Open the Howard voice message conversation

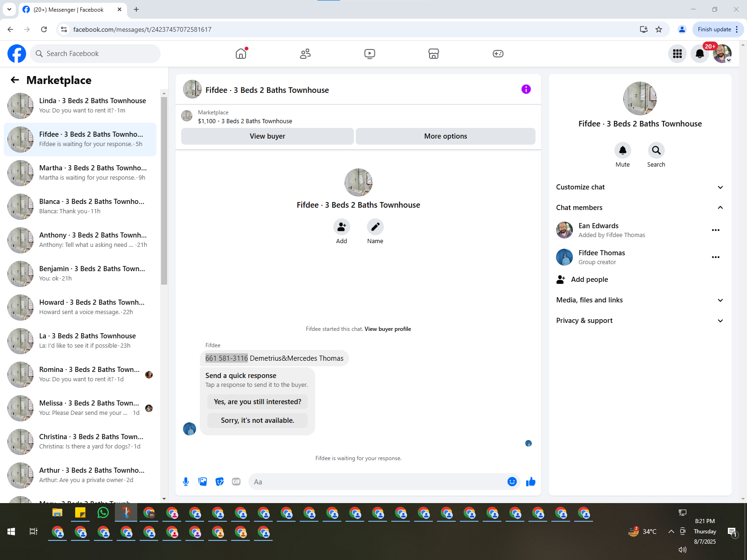point(80,308)
